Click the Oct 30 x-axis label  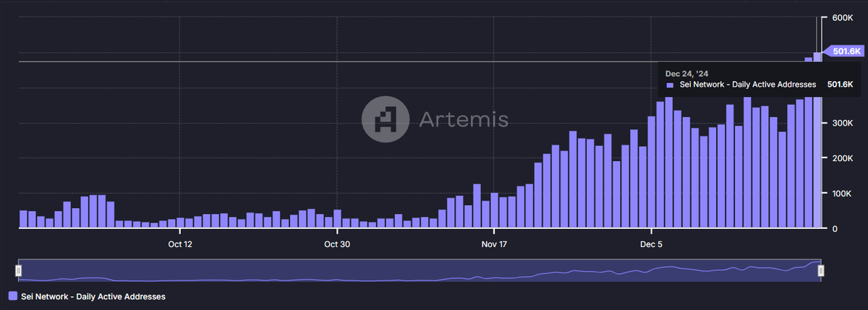pyautogui.click(x=337, y=244)
